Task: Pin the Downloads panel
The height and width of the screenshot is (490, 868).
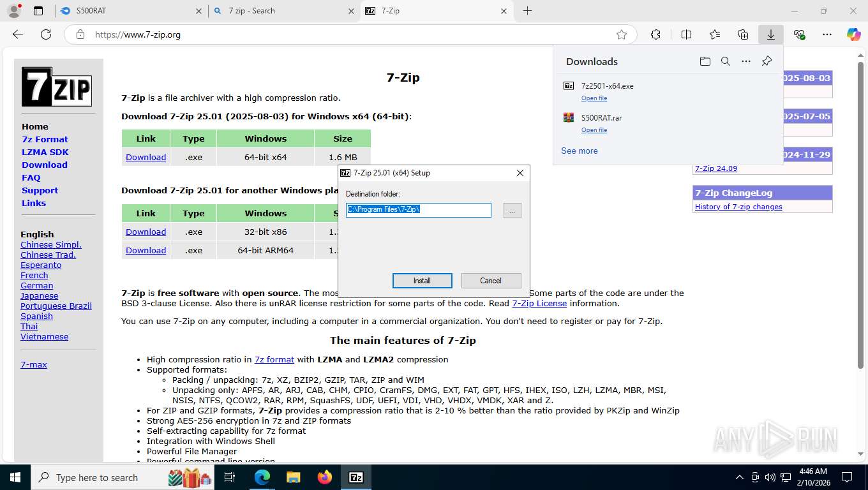Action: coord(767,61)
